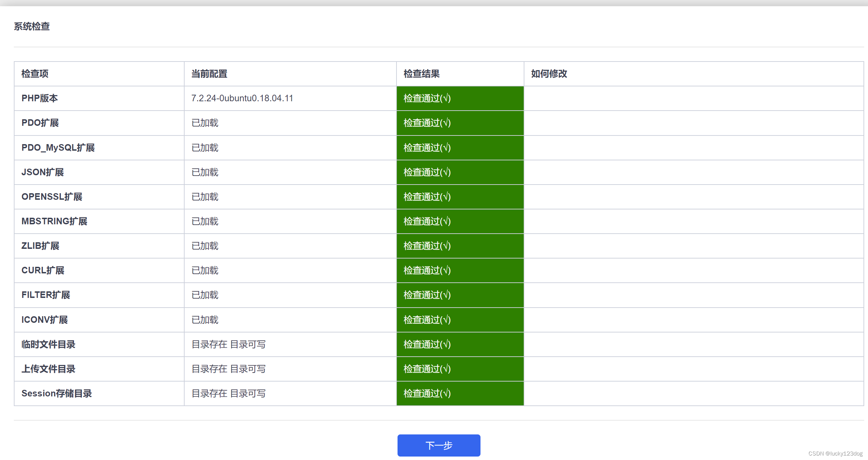The width and height of the screenshot is (868, 460).
Task: Click 检查通过(√) result for PHP版本
Action: pos(460,98)
